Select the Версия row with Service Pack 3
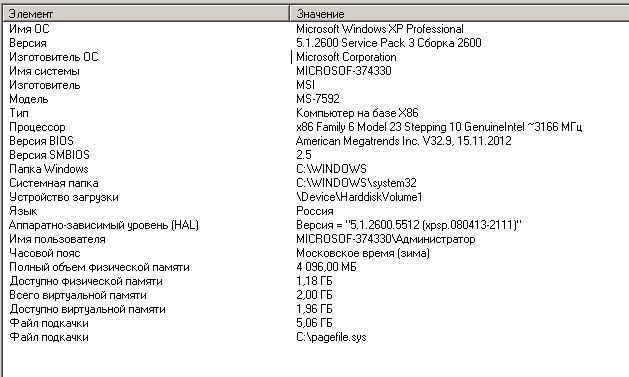 (x=316, y=43)
